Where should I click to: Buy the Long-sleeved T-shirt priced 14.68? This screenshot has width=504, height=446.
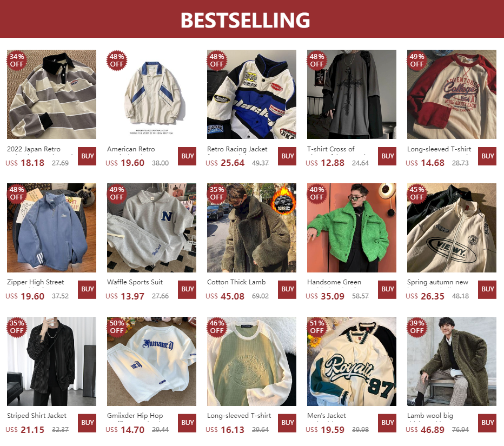point(487,156)
